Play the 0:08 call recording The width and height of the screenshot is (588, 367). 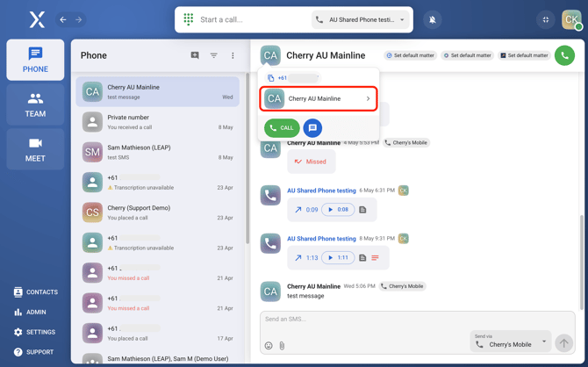pyautogui.click(x=338, y=209)
